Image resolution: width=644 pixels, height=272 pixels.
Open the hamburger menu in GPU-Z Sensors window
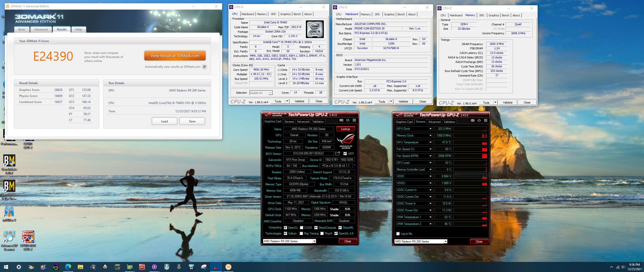pyautogui.click(x=486, y=121)
